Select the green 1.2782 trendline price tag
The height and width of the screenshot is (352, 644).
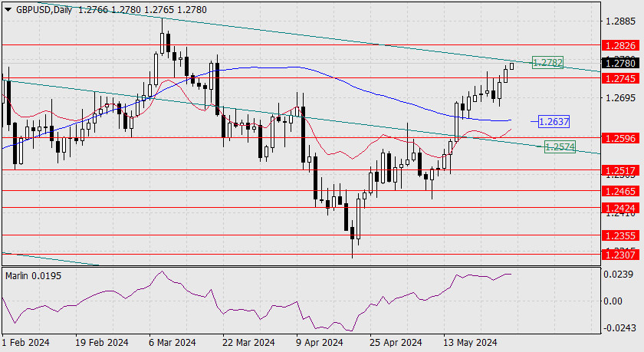[x=547, y=62]
